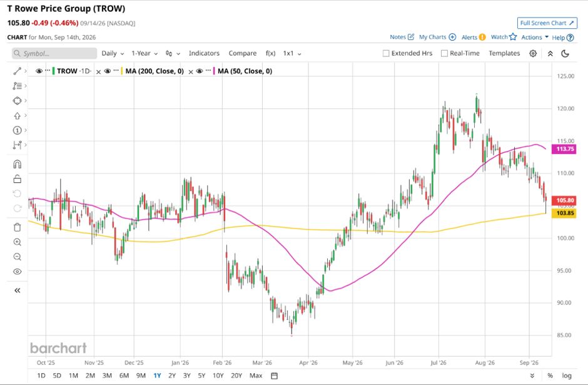Image resolution: width=588 pixels, height=385 pixels.
Task: Activate the magnet snap tool
Action: 18,165
